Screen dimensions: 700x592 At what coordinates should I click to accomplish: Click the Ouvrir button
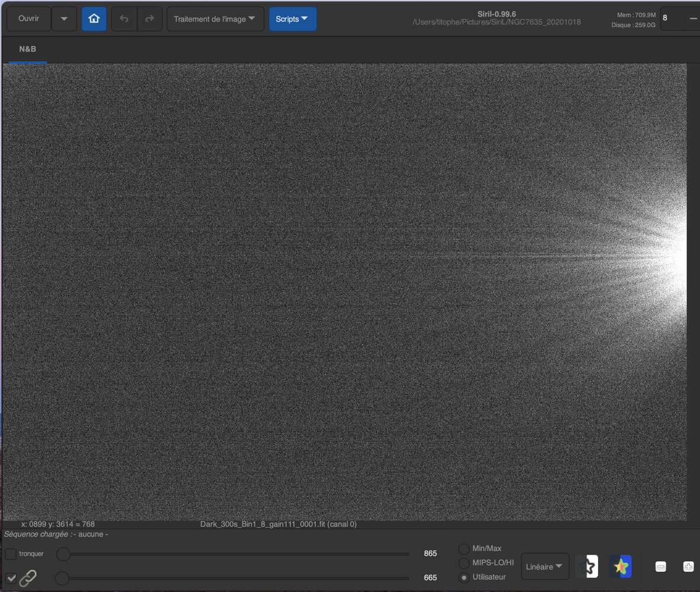[x=28, y=18]
